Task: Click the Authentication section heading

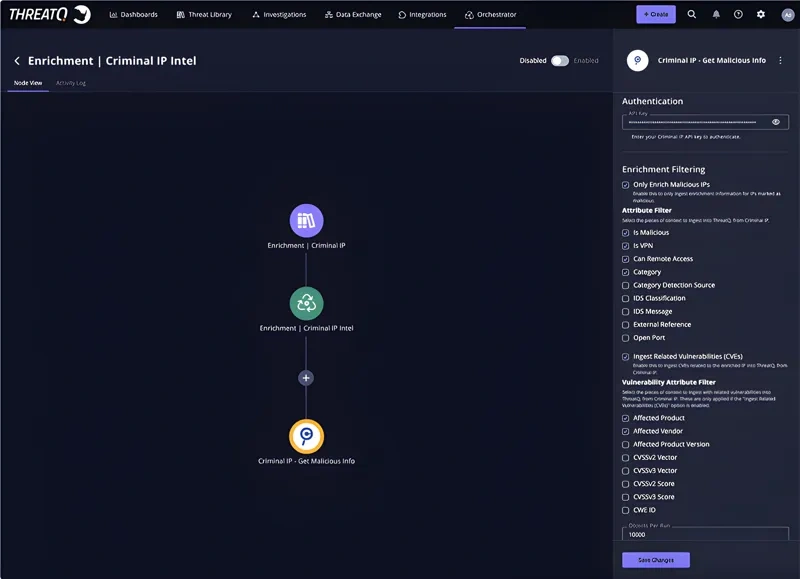Action: (652, 101)
